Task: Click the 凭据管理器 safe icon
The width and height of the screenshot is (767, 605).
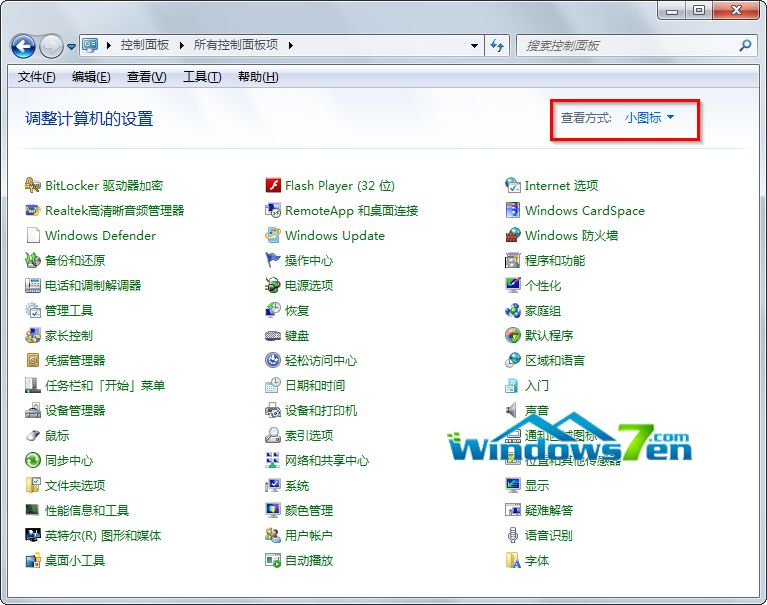Action: point(33,360)
